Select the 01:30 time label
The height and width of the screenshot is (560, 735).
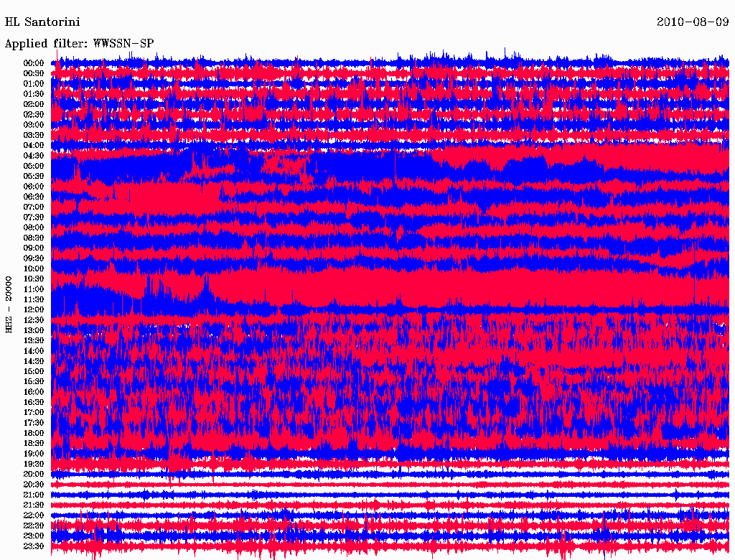(x=33, y=94)
